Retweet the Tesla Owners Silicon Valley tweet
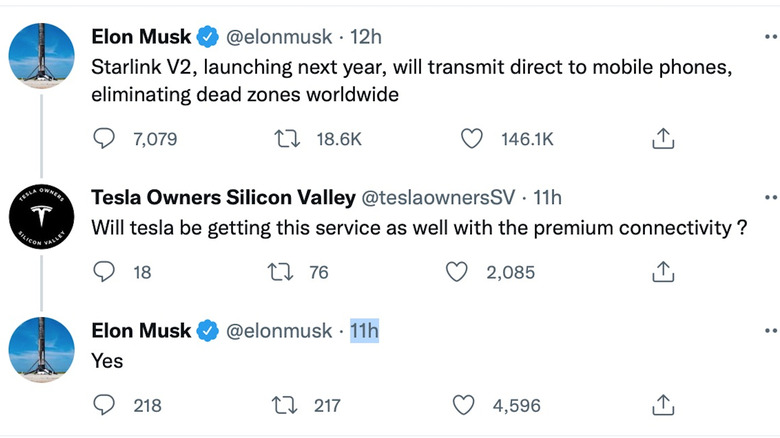 pos(288,271)
